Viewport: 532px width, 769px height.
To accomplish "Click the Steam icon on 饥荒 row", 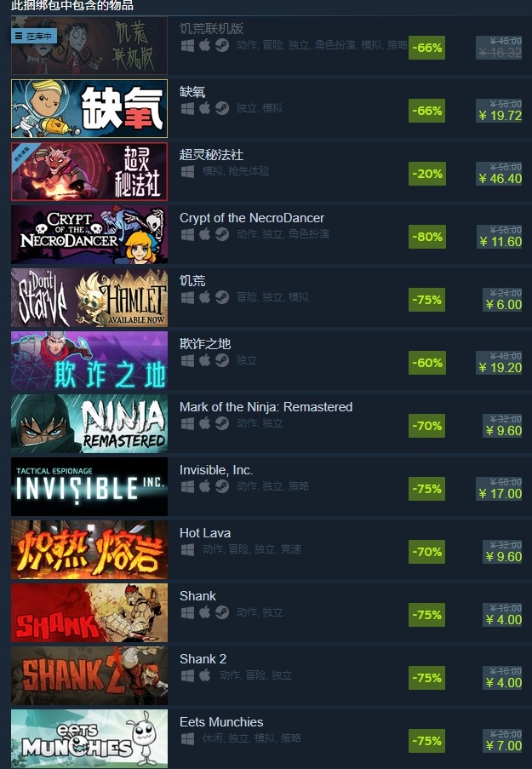I will [x=222, y=297].
